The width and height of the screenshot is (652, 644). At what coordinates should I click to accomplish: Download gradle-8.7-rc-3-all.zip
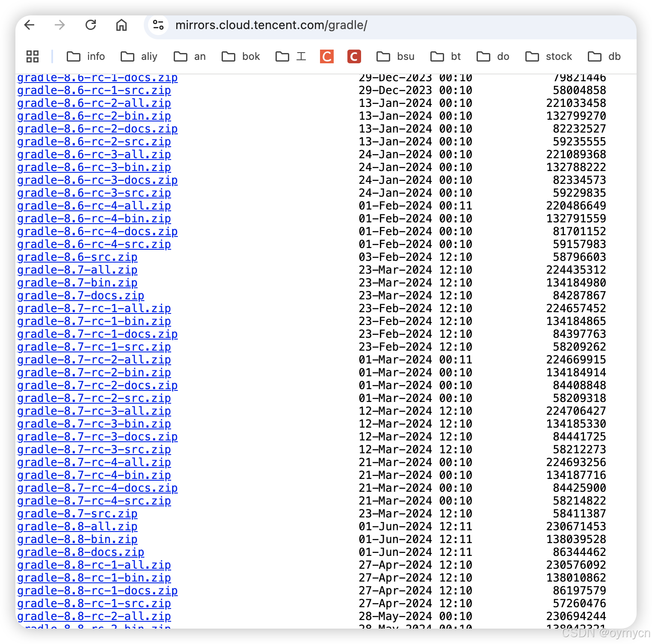pyautogui.click(x=94, y=411)
